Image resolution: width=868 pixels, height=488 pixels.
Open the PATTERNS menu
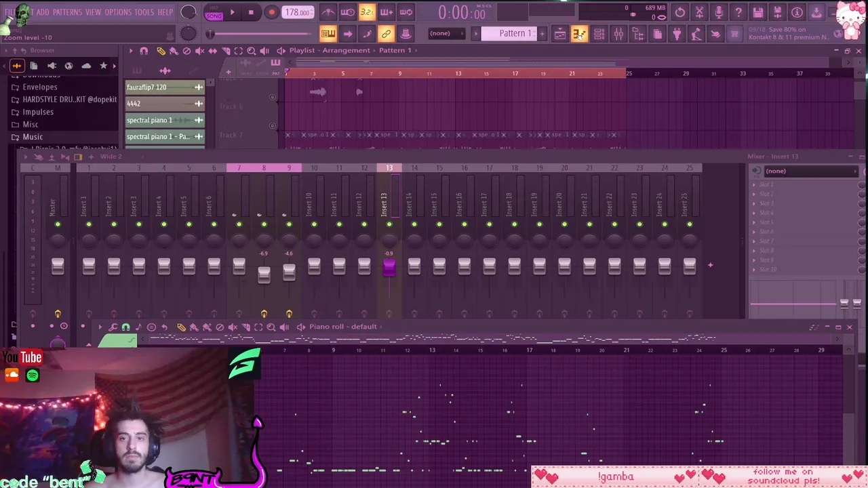click(x=67, y=12)
